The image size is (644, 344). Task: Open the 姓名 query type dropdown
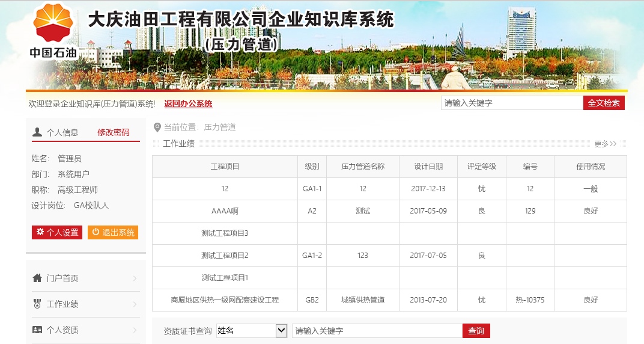tap(281, 331)
